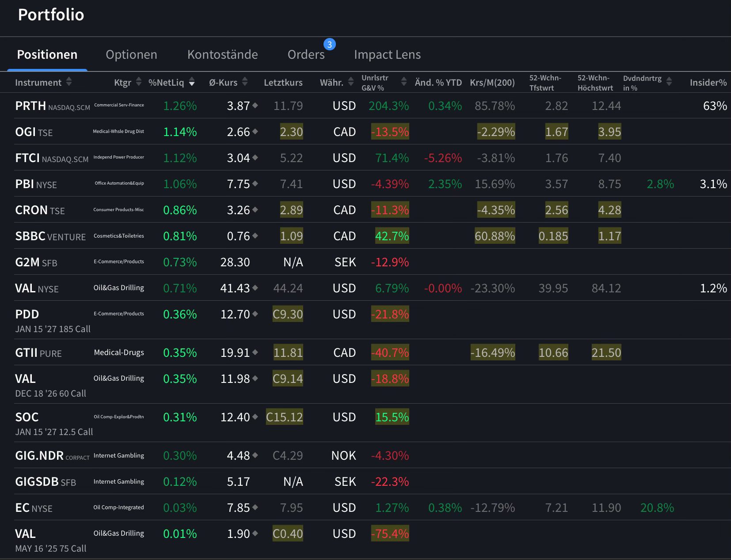Click PRTH unrealized gain 204.3%
Screen dimensions: 731x560
388,106
